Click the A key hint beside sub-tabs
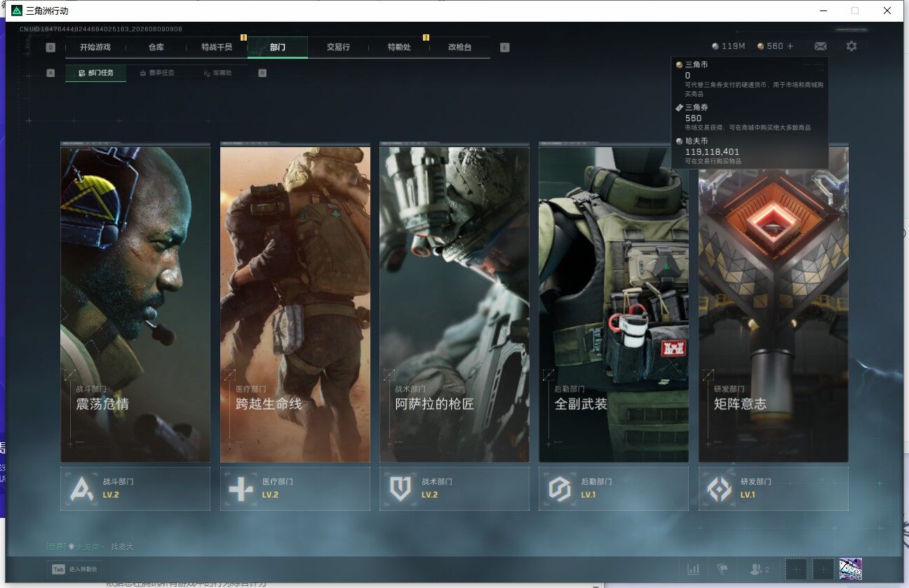This screenshot has width=909, height=588. 50,72
